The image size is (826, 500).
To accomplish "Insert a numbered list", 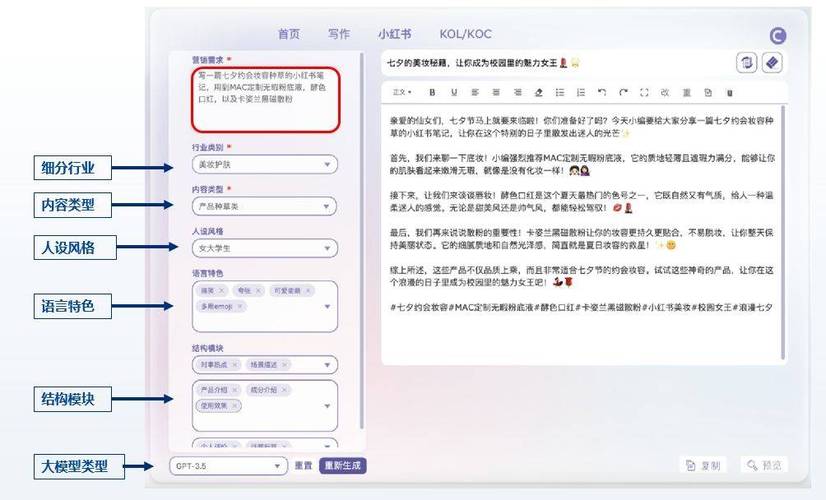I will click(581, 92).
